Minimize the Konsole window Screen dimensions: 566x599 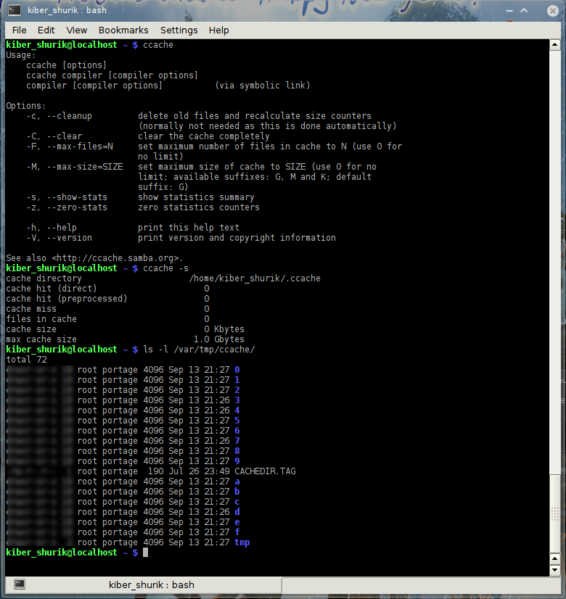point(509,11)
